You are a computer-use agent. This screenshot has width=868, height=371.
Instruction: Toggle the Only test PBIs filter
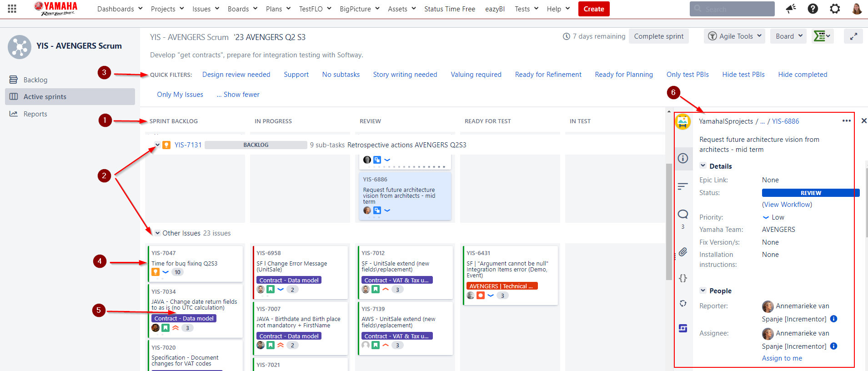pos(687,75)
